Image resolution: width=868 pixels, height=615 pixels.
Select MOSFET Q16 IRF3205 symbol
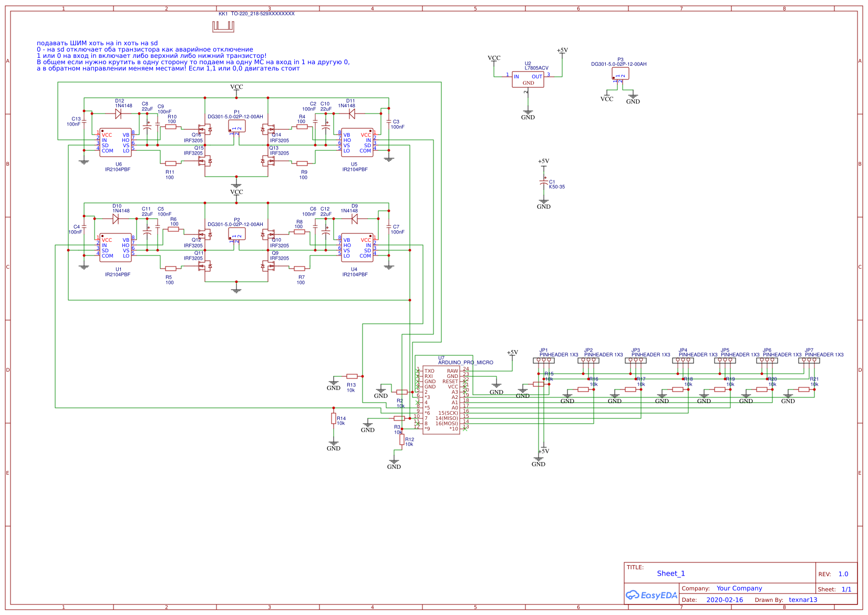[205, 130]
